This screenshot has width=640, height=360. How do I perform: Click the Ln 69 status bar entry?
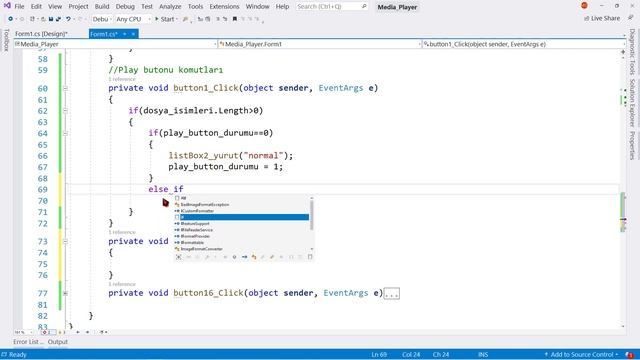pos(379,355)
